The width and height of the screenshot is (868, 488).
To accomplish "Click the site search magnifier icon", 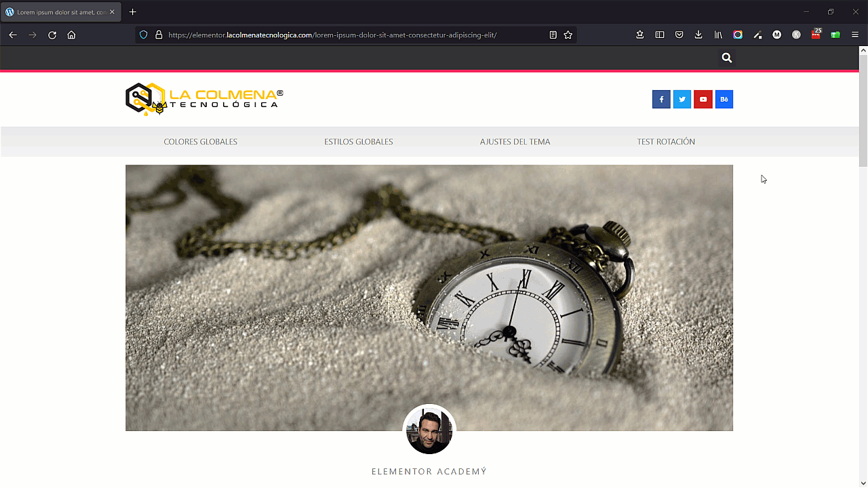I will [726, 58].
